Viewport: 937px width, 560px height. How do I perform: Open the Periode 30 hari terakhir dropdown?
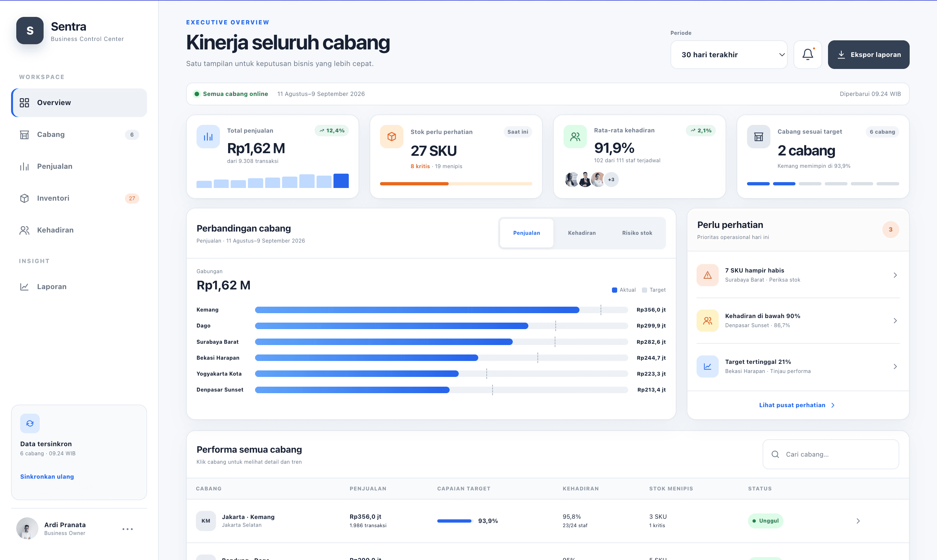729,55
